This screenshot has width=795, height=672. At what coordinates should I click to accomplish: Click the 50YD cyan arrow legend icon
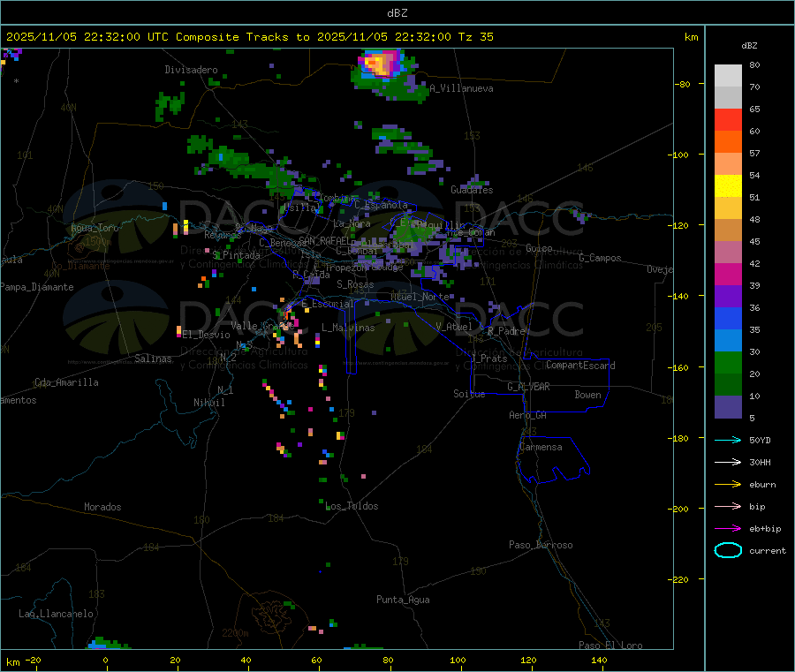coord(728,440)
